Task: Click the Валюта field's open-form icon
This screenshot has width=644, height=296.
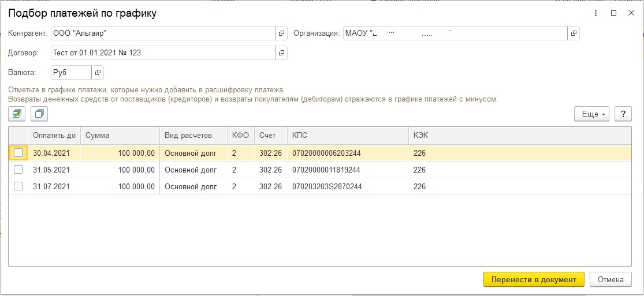Action: pyautogui.click(x=98, y=73)
